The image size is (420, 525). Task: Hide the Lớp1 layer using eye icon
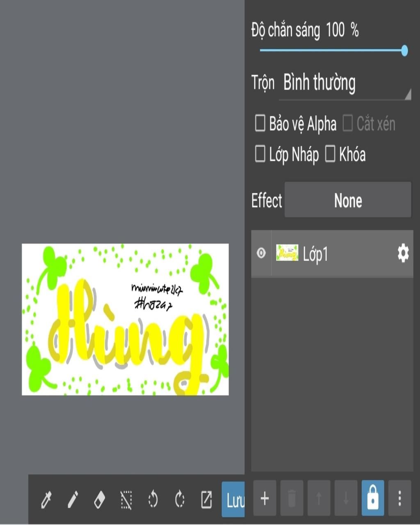(261, 253)
